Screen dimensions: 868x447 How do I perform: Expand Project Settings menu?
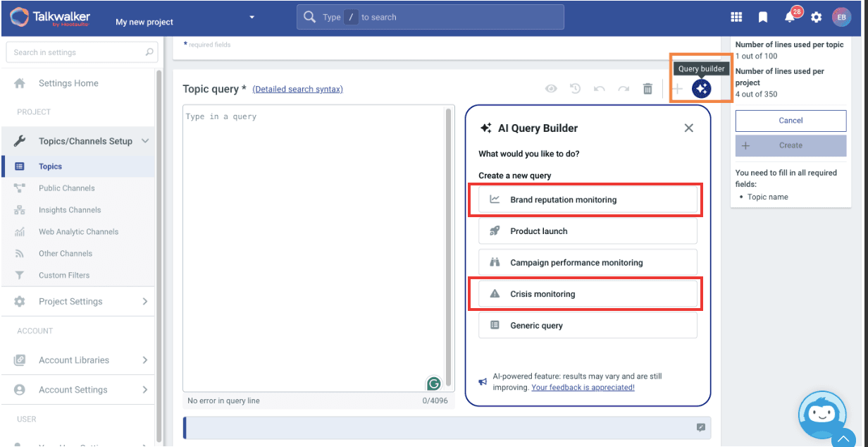pyautogui.click(x=145, y=301)
